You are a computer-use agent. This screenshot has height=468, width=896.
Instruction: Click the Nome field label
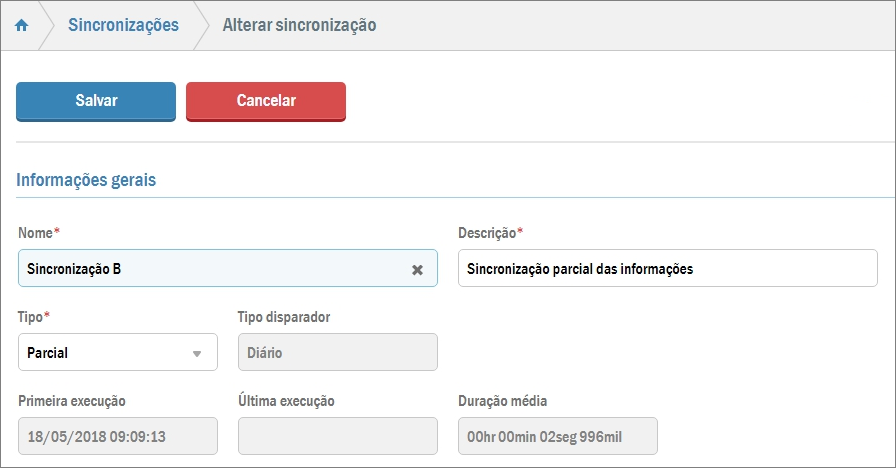[x=37, y=233]
